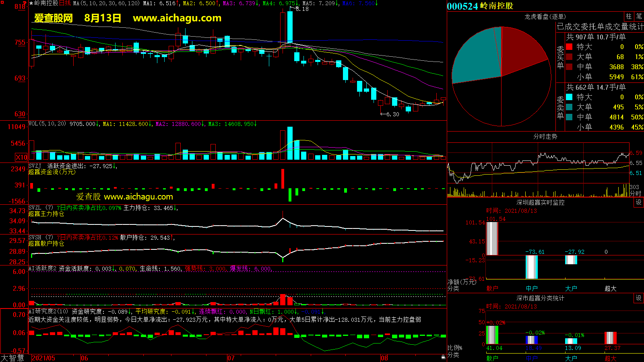The width and height of the screenshot is (644, 362).
Task: Switch 龙虎看盘 to 笔 tick view
Action: [x=639, y=16]
